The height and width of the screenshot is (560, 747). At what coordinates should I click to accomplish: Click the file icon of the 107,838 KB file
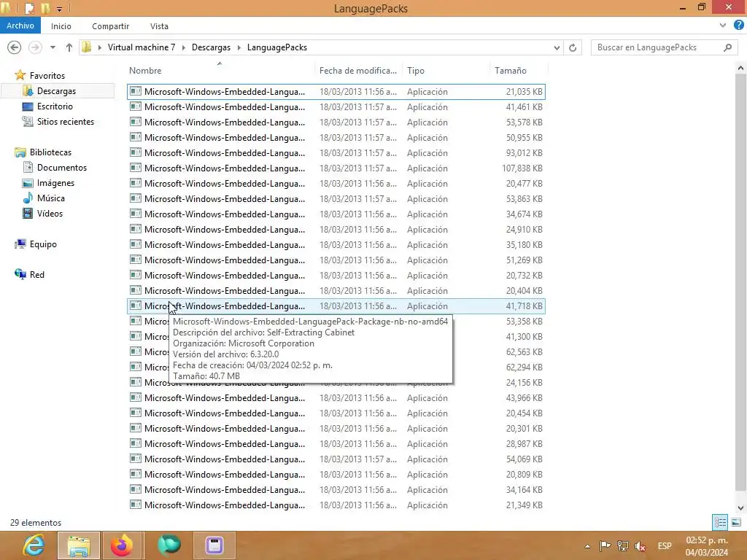click(136, 168)
